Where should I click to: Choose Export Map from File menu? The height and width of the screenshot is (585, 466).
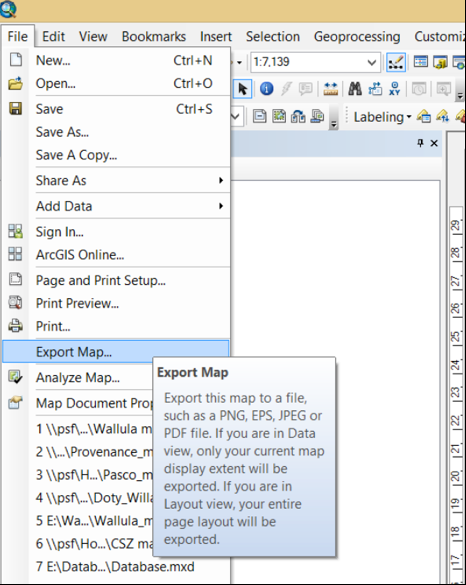(116, 352)
